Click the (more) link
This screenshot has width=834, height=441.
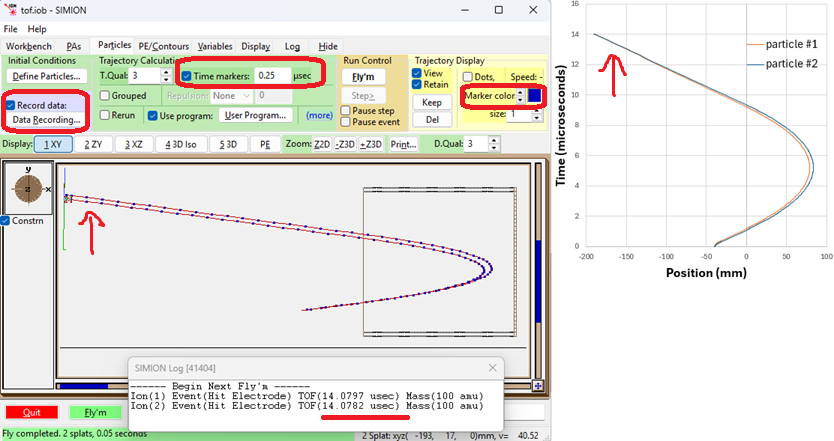tap(319, 115)
